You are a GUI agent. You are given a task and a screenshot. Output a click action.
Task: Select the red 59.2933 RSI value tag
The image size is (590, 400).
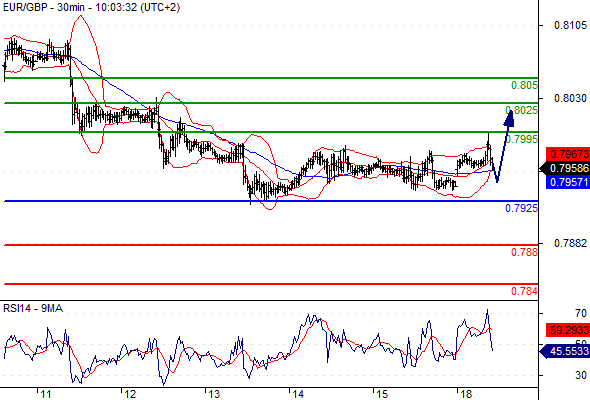click(568, 330)
